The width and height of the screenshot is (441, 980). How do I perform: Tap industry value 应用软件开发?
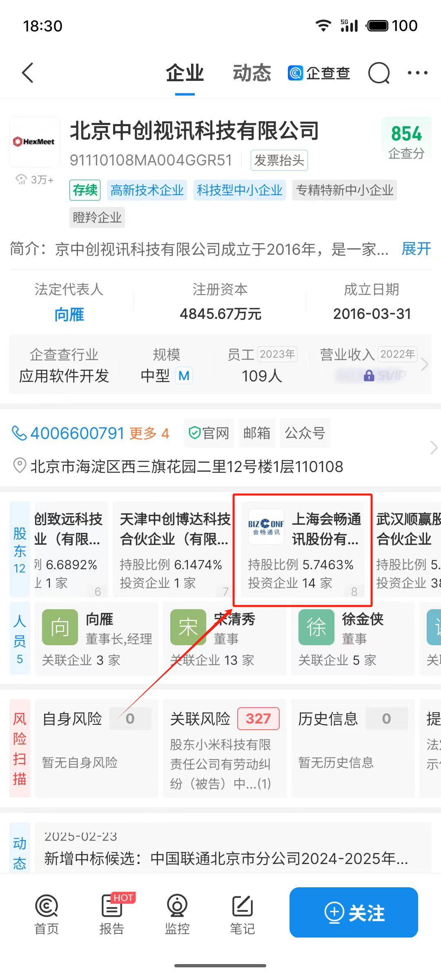(x=64, y=376)
